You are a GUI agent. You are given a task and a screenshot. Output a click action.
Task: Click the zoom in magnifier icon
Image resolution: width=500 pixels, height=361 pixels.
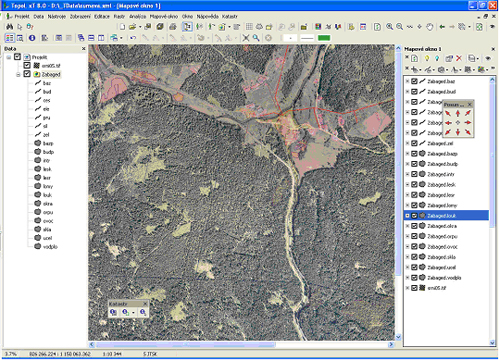(389, 27)
